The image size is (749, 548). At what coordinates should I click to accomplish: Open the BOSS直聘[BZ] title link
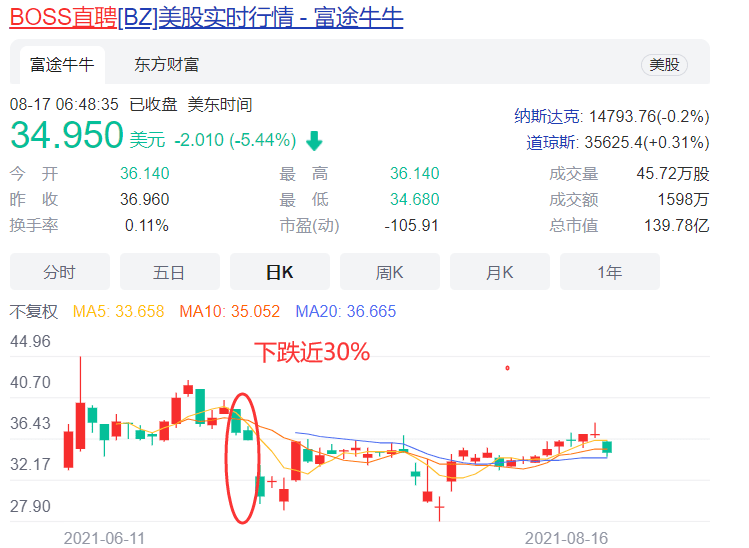point(206,17)
